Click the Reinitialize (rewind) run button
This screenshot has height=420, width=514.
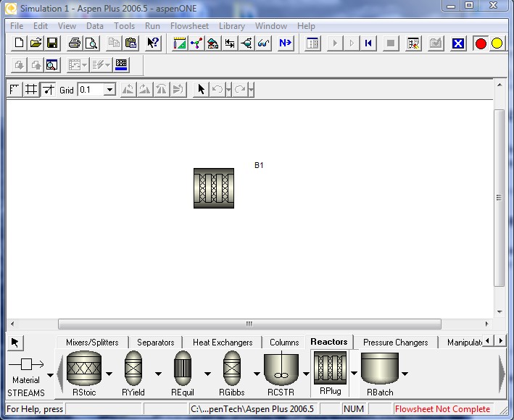[369, 43]
